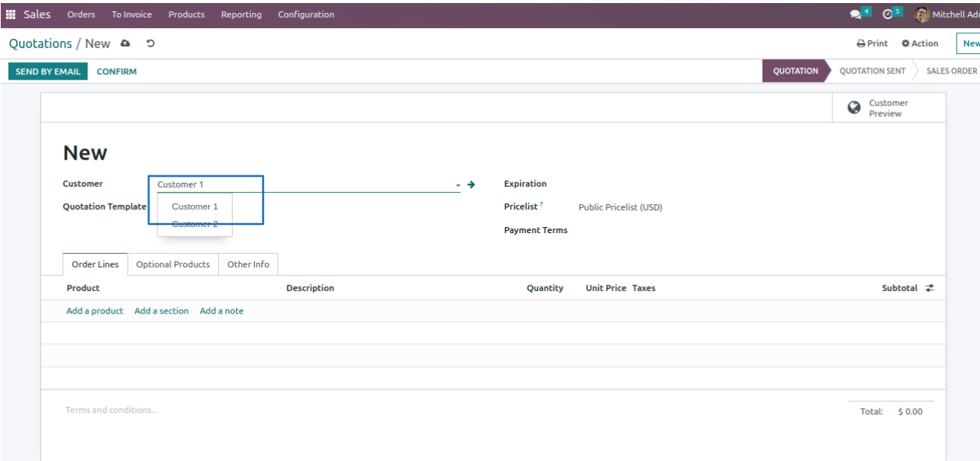Click the cloud save icon

pyautogui.click(x=125, y=44)
